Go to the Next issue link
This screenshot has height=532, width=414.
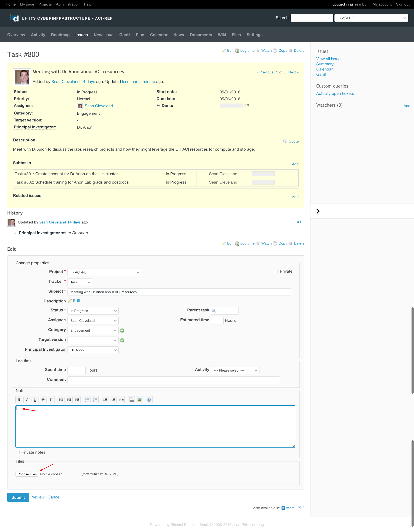tap(293, 72)
